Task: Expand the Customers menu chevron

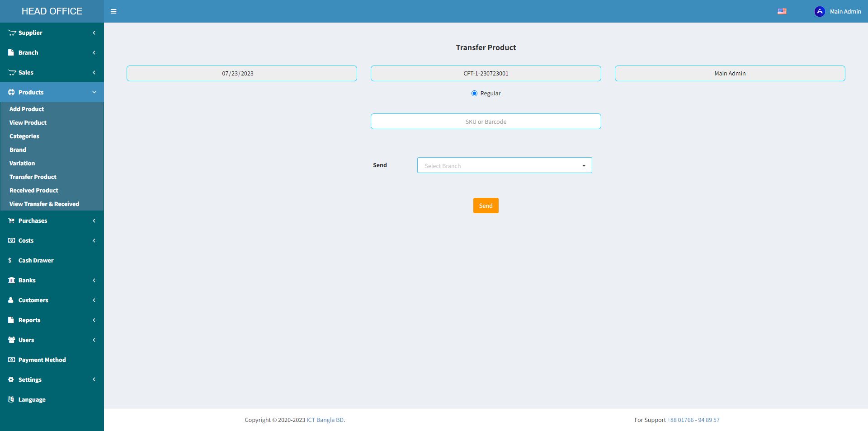Action: pyautogui.click(x=94, y=300)
